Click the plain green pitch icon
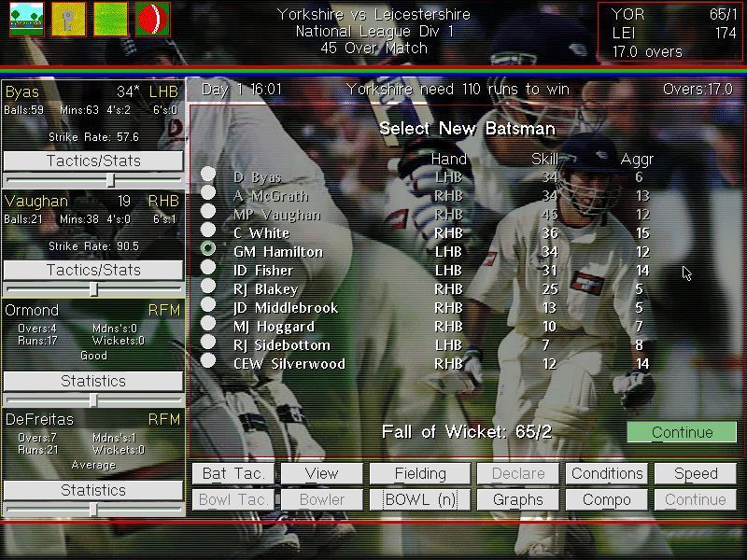 [x=110, y=20]
